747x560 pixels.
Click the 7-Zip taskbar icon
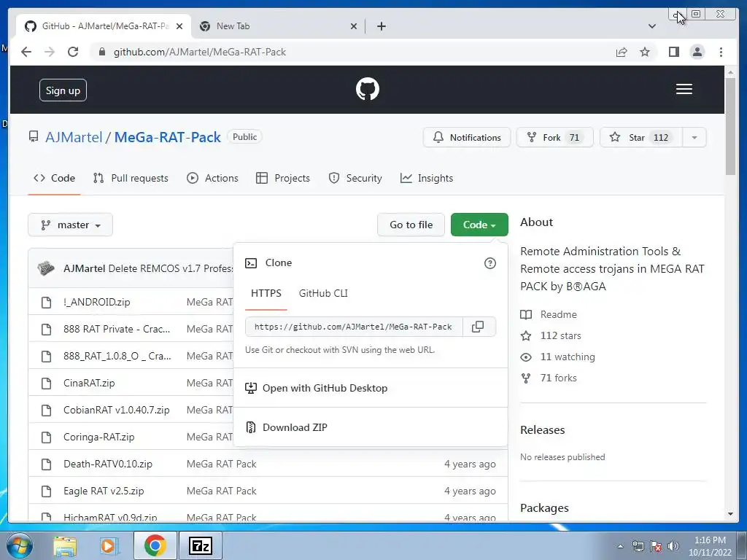(200, 545)
